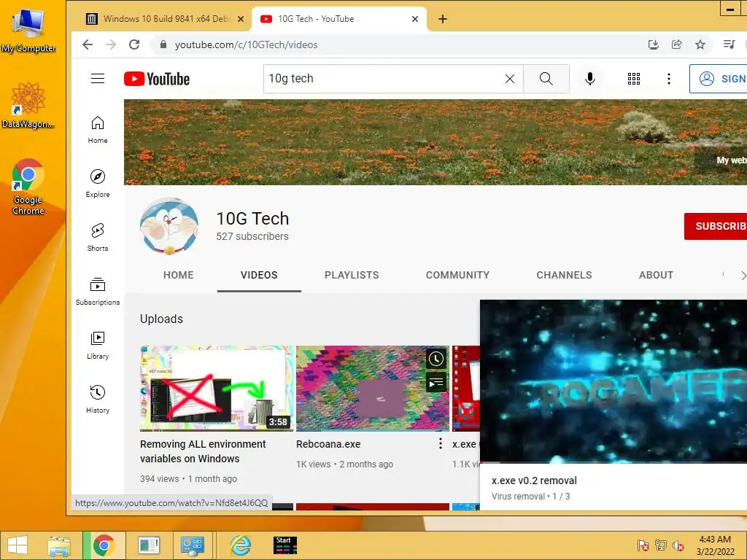
Task: Click the volume icon in system tray
Action: tap(678, 545)
